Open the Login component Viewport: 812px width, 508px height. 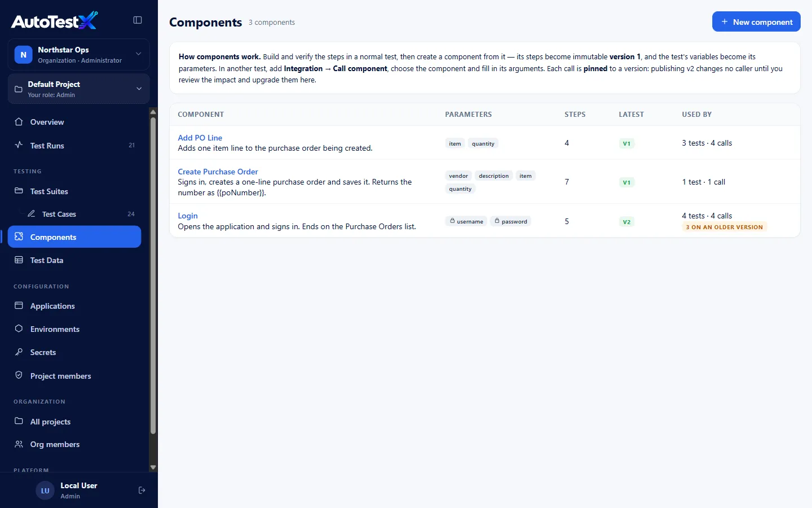tap(188, 216)
